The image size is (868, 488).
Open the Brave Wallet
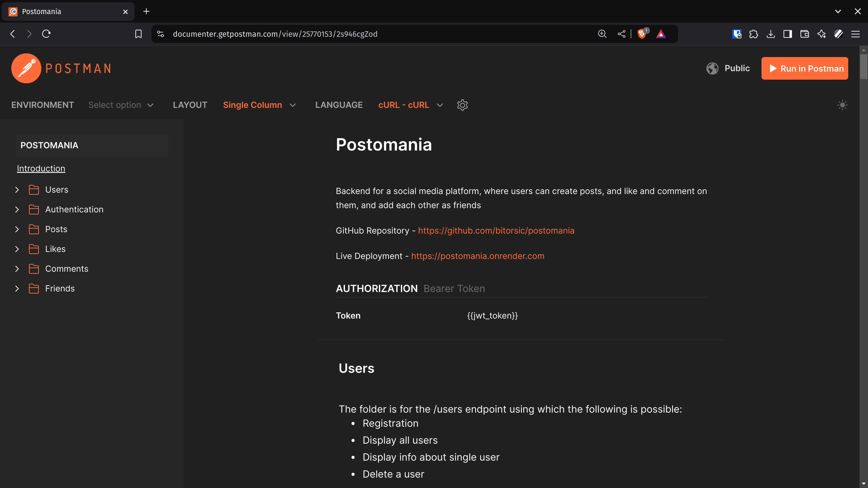coord(805,34)
